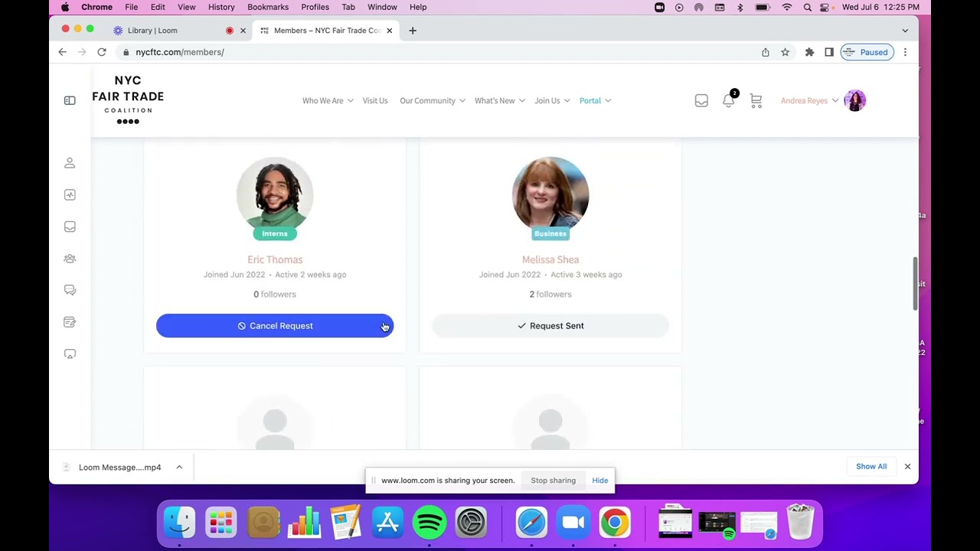Open the inbox icon in sidebar
Viewport: 980px width, 551px height.
pos(70,227)
